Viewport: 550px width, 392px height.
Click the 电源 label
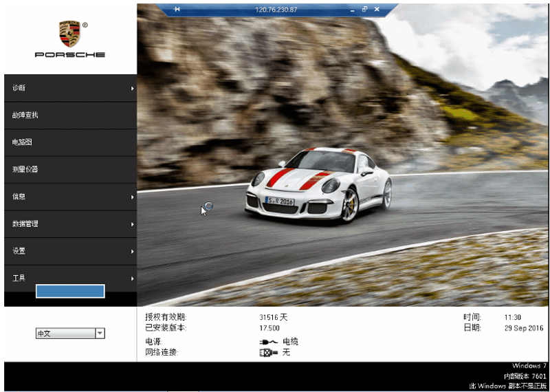(153, 342)
